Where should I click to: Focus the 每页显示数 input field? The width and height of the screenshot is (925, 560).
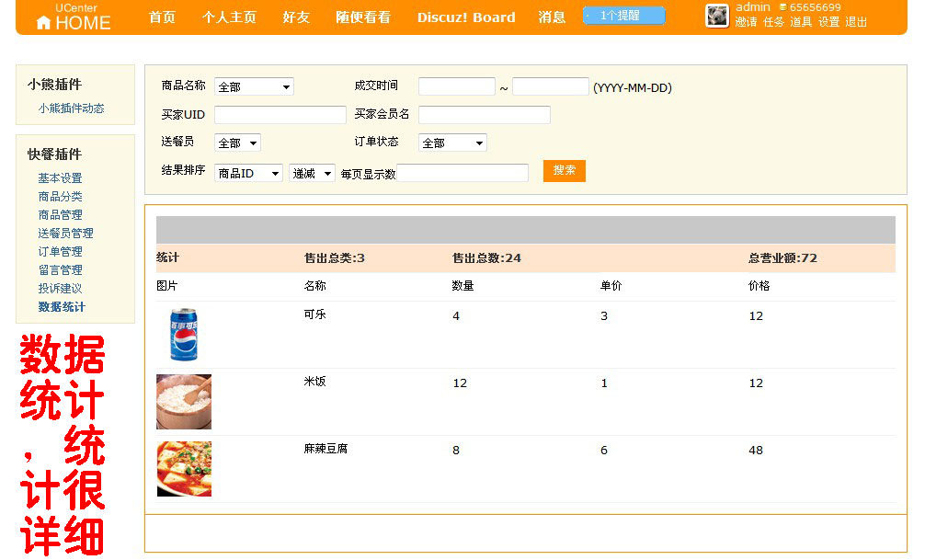(x=462, y=173)
